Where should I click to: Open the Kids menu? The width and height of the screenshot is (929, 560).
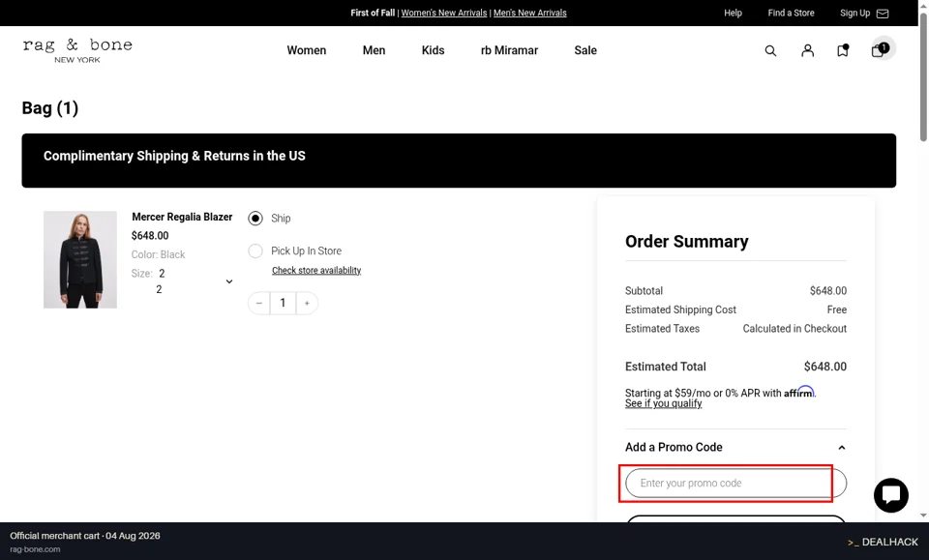(x=434, y=50)
